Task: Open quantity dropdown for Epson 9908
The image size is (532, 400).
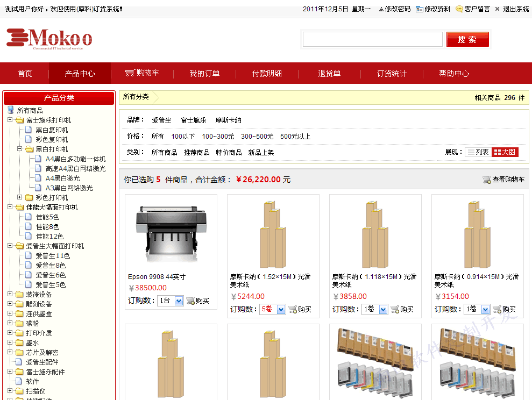Action: click(x=179, y=301)
